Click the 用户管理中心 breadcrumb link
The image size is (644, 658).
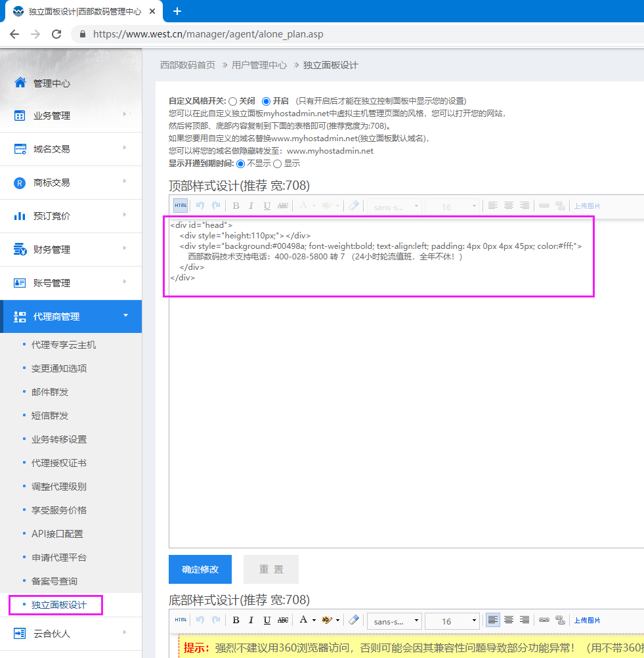tap(259, 65)
